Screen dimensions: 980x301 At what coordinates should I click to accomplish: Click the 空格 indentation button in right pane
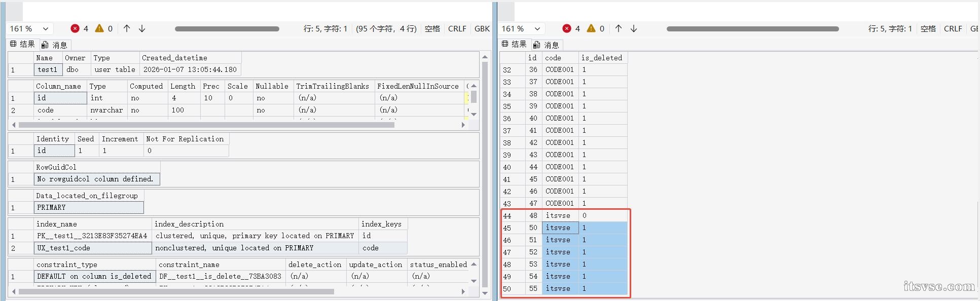click(x=928, y=29)
